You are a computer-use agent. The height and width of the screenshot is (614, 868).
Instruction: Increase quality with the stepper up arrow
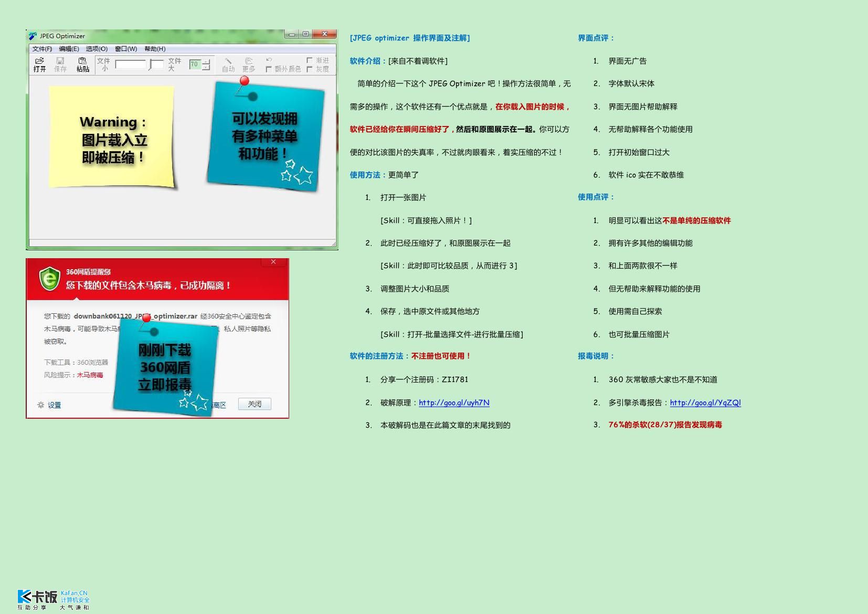[206, 61]
